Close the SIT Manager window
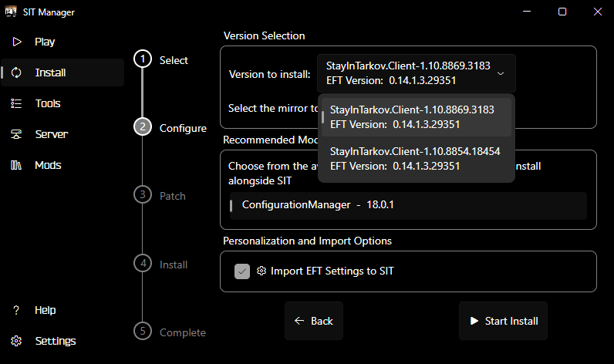The image size is (614, 364). 598,12
